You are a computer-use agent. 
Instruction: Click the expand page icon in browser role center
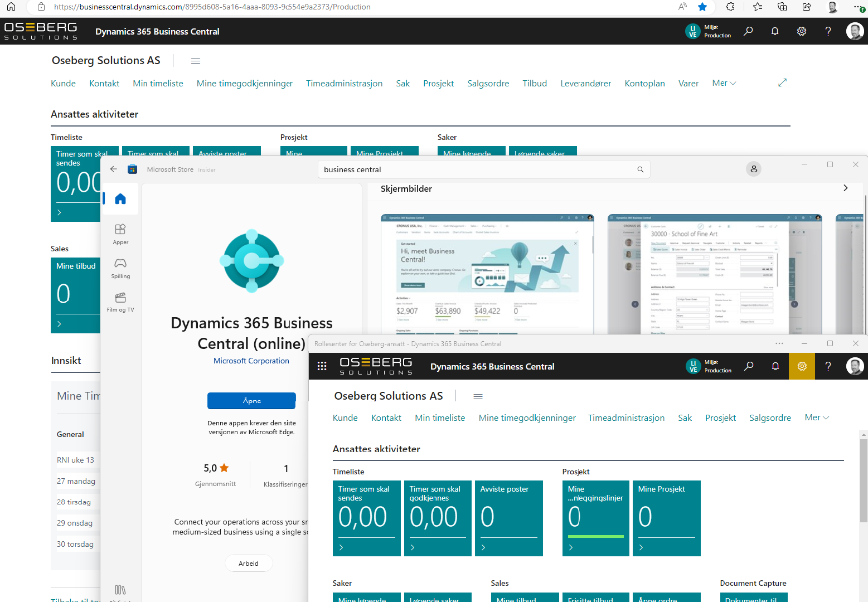click(782, 82)
